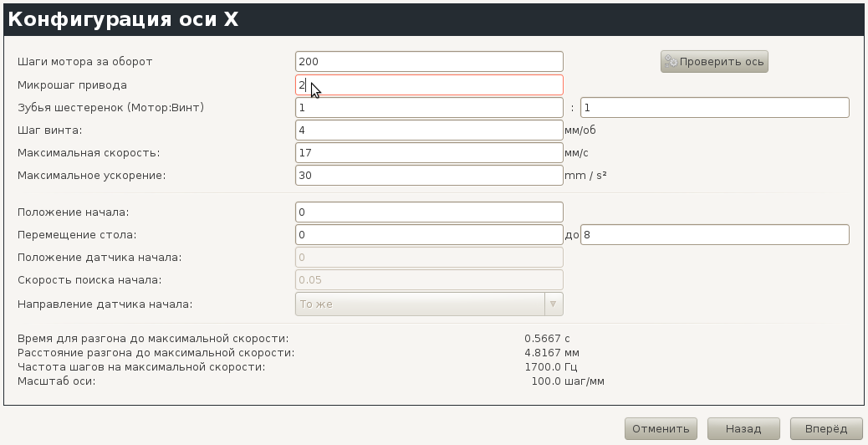Click the Положение датчика начала field
Image resolution: width=868 pixels, height=445 pixels.
click(429, 258)
